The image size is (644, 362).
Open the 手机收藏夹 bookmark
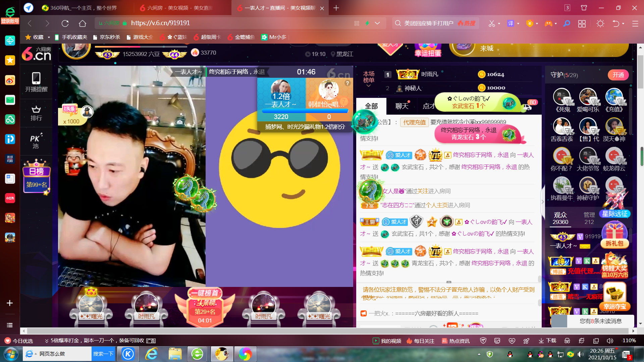pyautogui.click(x=71, y=37)
